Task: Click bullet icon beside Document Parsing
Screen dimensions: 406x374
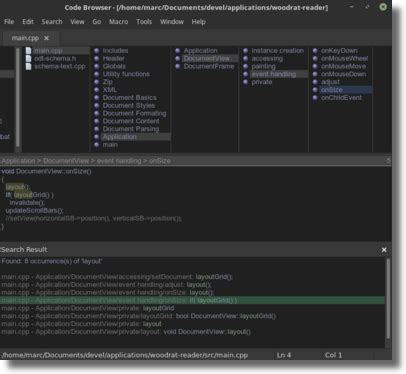Action: coord(97,129)
